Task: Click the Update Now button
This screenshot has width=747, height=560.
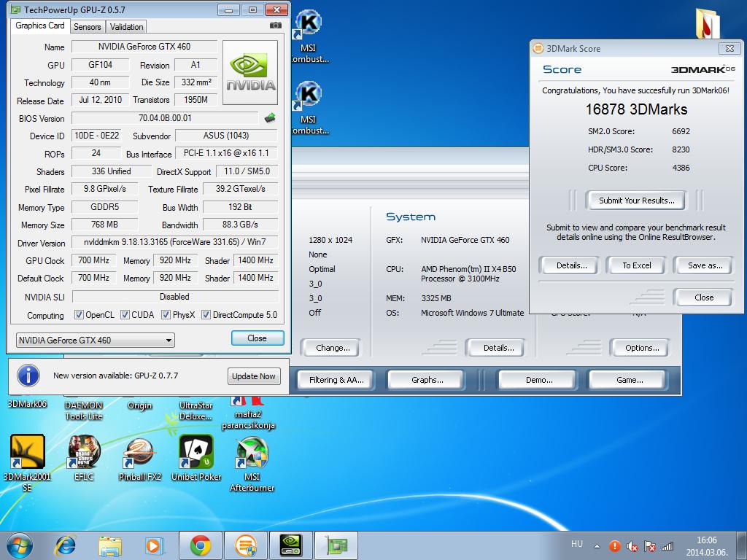Action: tap(253, 376)
